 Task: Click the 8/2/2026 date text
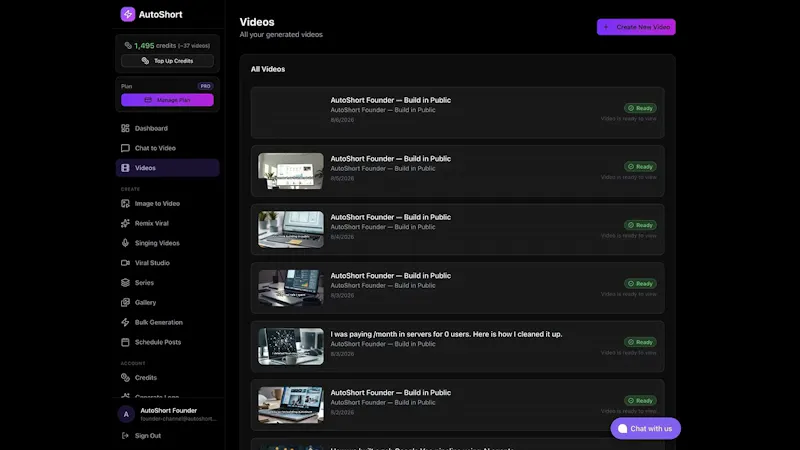pyautogui.click(x=342, y=412)
